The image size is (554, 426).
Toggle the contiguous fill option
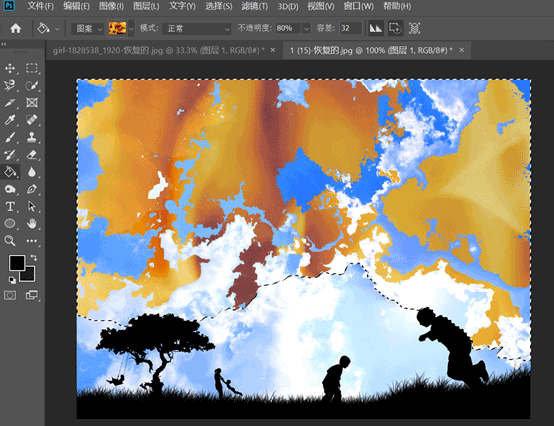coord(395,28)
